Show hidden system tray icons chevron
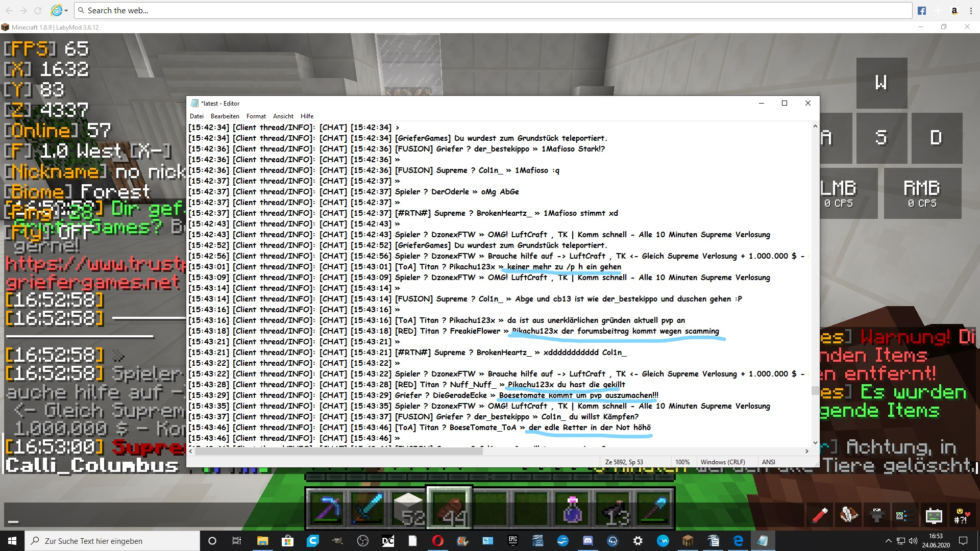This screenshot has width=980, height=551. point(888,541)
